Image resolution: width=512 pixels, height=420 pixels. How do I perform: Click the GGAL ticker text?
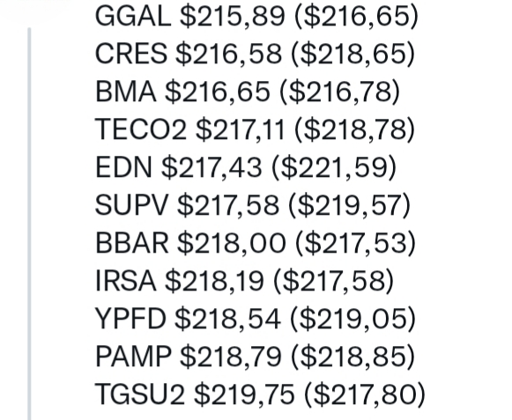[133, 16]
